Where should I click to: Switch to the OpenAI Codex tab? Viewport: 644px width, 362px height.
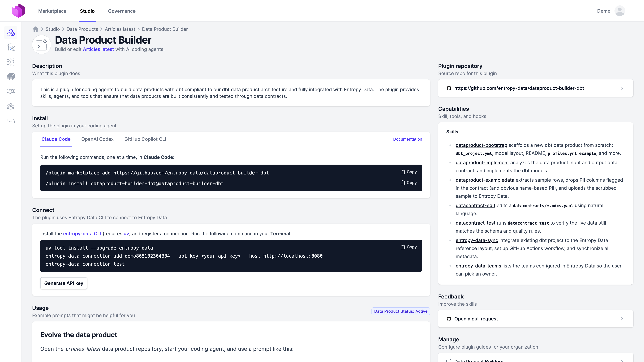pos(97,139)
